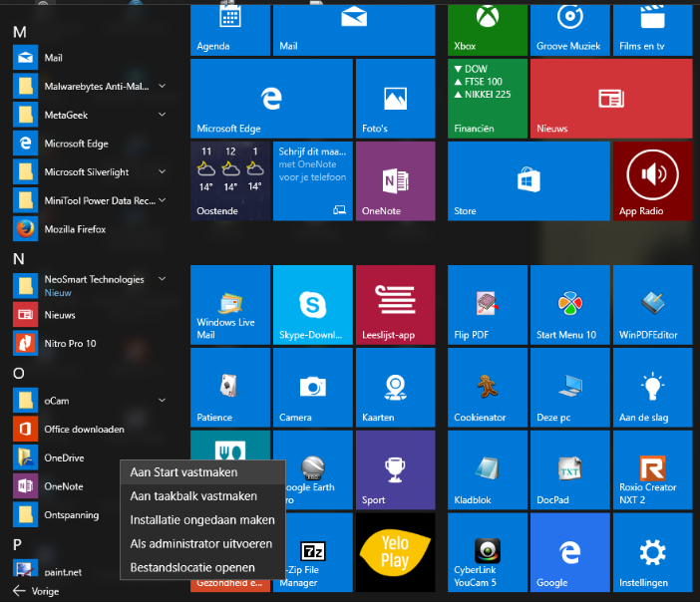Expand the NeoSmart Technologies folder
The image size is (700, 603).
[162, 280]
